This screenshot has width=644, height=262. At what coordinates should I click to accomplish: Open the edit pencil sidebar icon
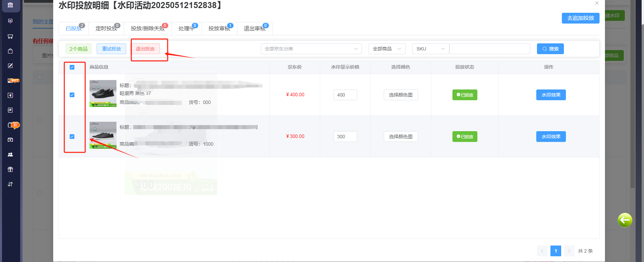(x=10, y=66)
